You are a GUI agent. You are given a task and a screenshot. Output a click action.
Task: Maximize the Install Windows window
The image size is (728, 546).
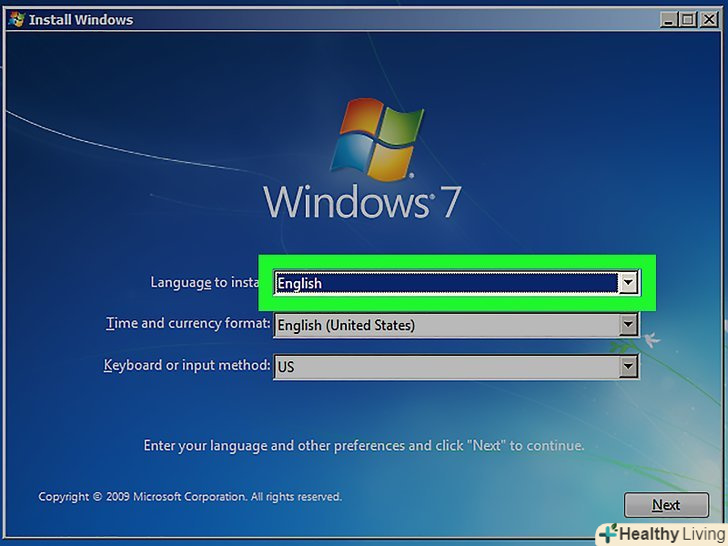tap(688, 20)
